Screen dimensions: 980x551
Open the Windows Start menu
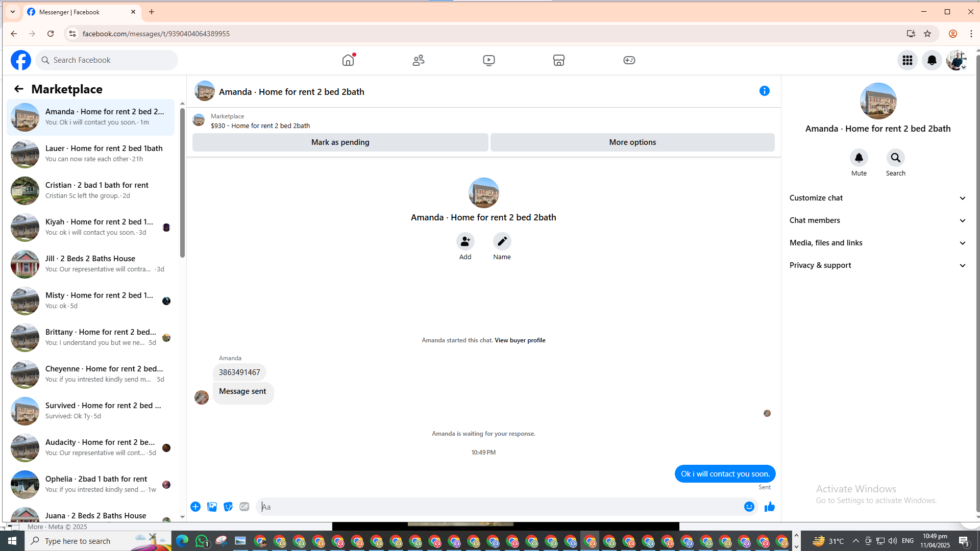tap(12, 541)
